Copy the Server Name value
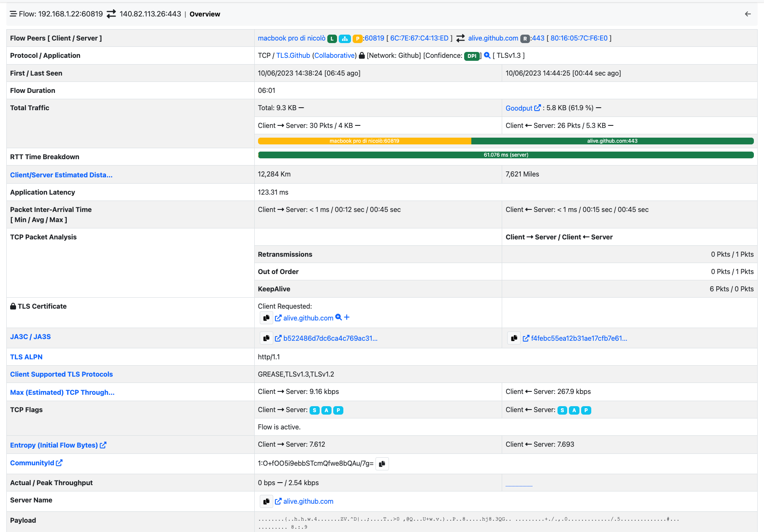Screen dimensions: 764x532 point(266,501)
